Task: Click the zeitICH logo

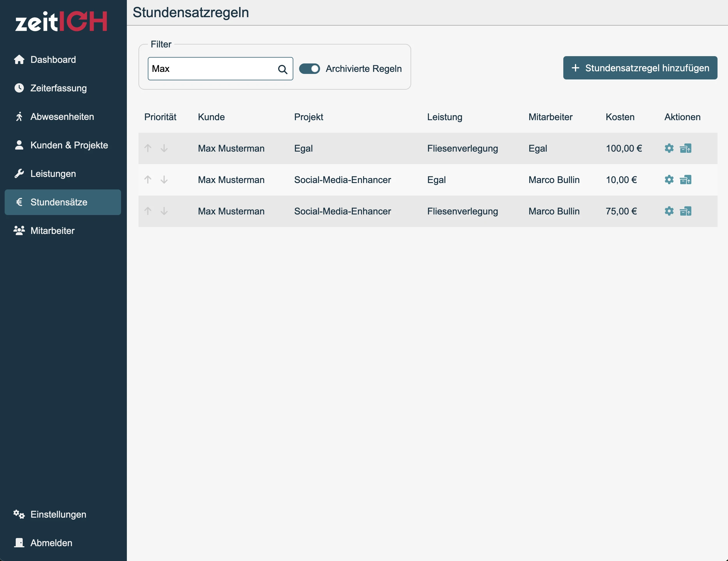Action: tap(61, 22)
